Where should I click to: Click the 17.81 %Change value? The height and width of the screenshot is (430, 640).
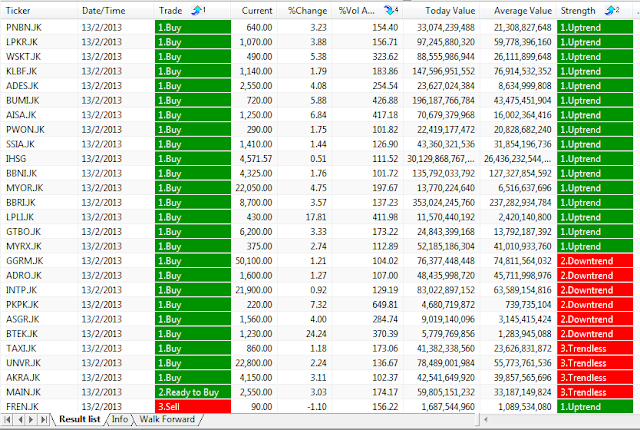(316, 217)
